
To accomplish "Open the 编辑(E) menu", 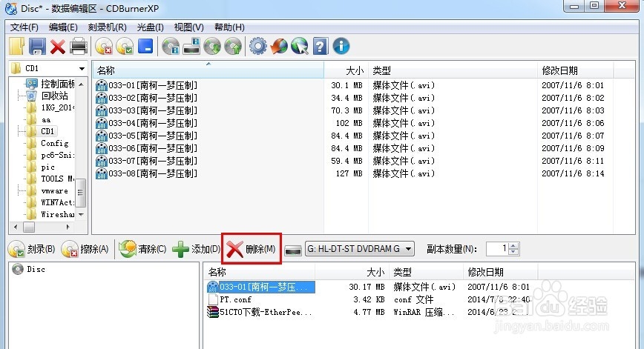I will click(x=63, y=27).
